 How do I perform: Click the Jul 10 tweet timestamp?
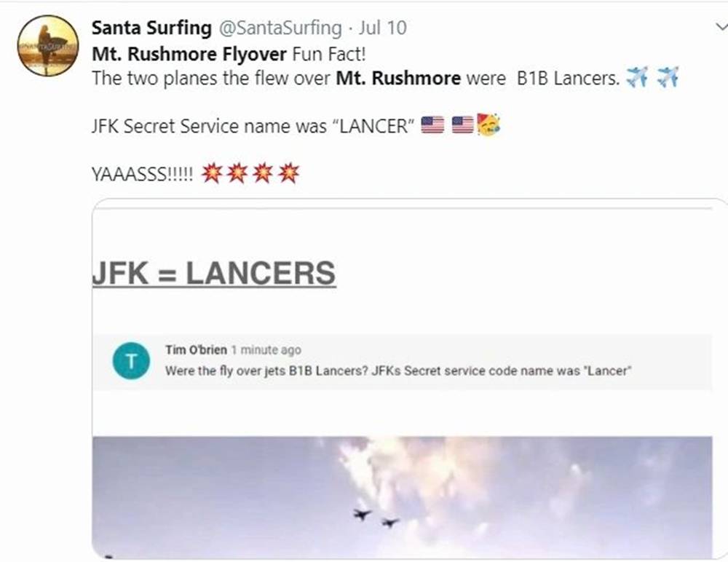click(x=383, y=28)
